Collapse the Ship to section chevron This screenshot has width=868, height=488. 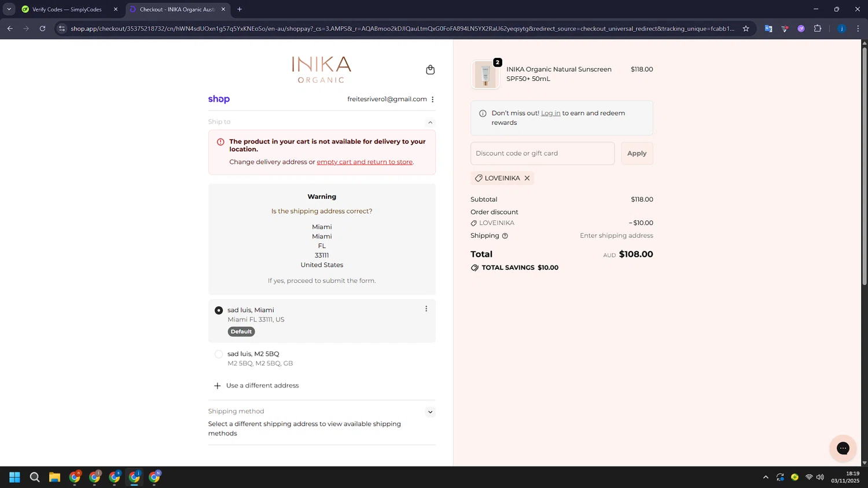(430, 122)
